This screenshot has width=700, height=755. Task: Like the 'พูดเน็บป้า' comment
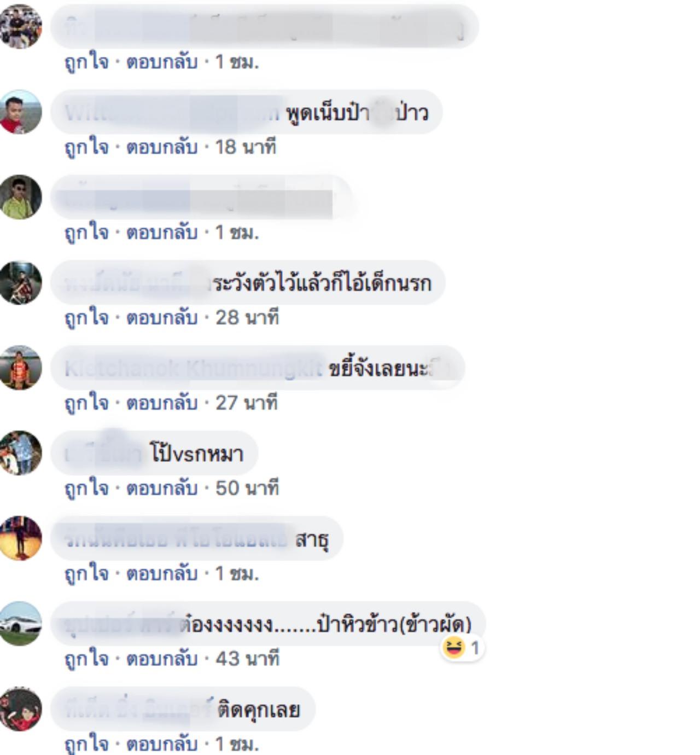coord(86,148)
